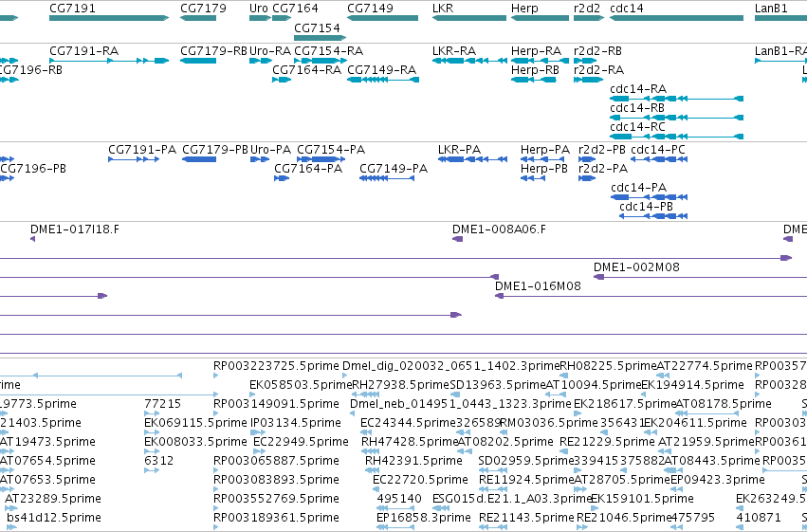Select the CG7164-RA transcript label
The image size is (807, 532).
pyautogui.click(x=306, y=70)
